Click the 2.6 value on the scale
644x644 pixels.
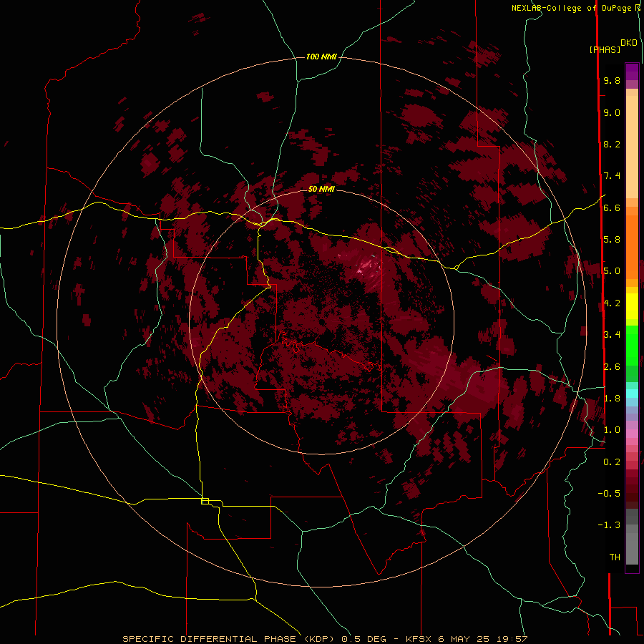click(x=612, y=367)
